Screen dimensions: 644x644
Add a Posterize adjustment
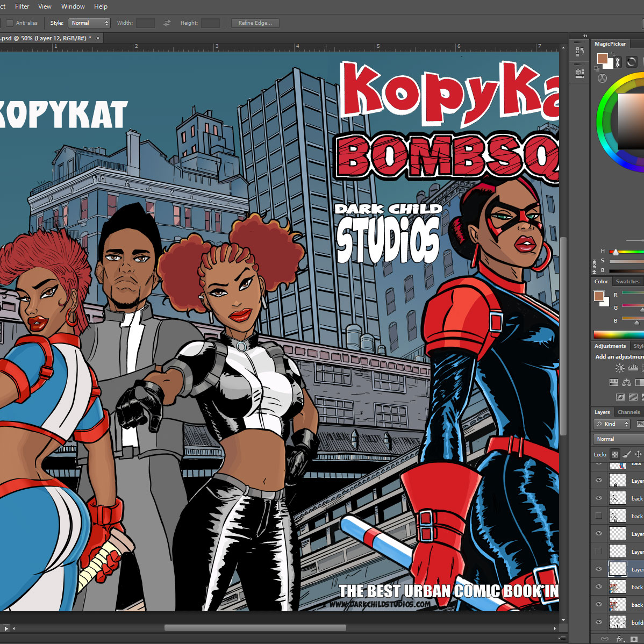[633, 397]
